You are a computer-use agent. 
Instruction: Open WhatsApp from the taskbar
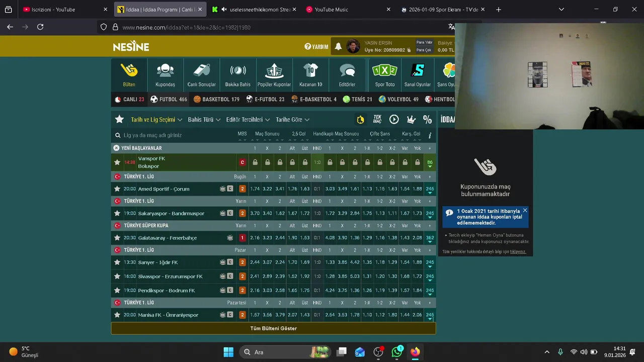pyautogui.click(x=397, y=352)
